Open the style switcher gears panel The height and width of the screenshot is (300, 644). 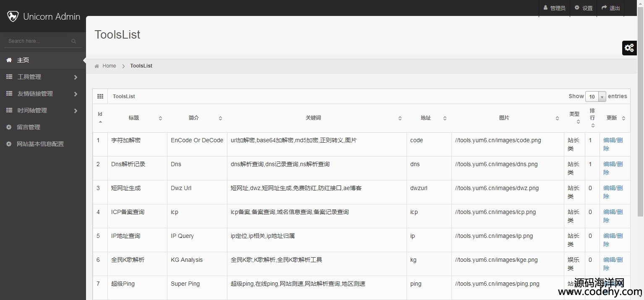point(629,48)
